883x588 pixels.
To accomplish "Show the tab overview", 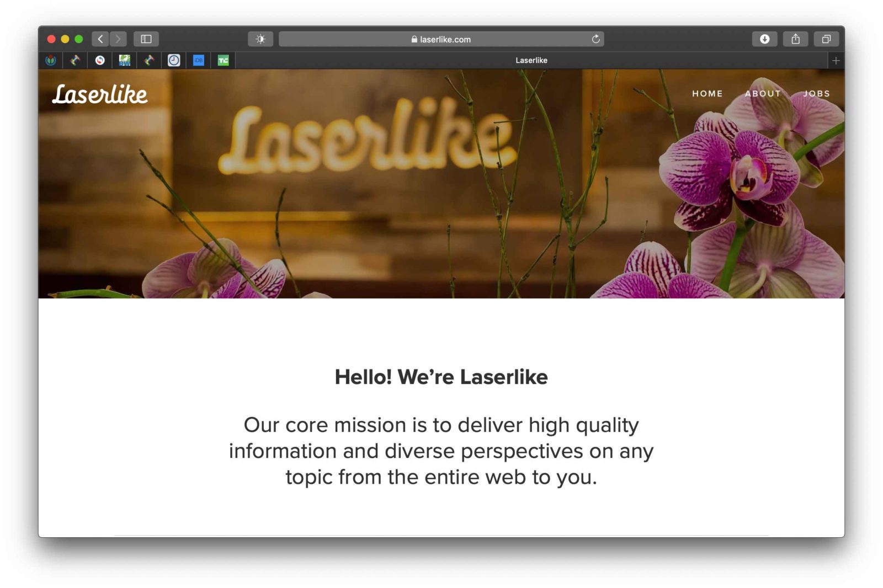I will click(x=826, y=39).
